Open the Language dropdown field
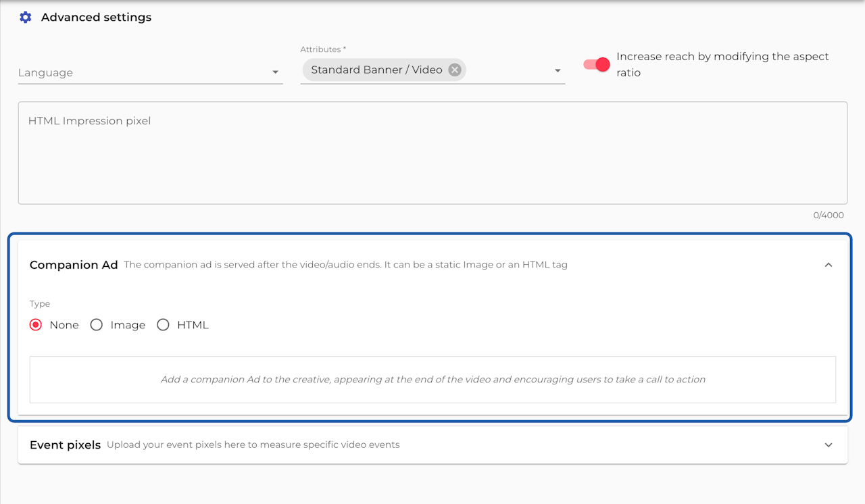865x504 pixels. tap(142, 72)
